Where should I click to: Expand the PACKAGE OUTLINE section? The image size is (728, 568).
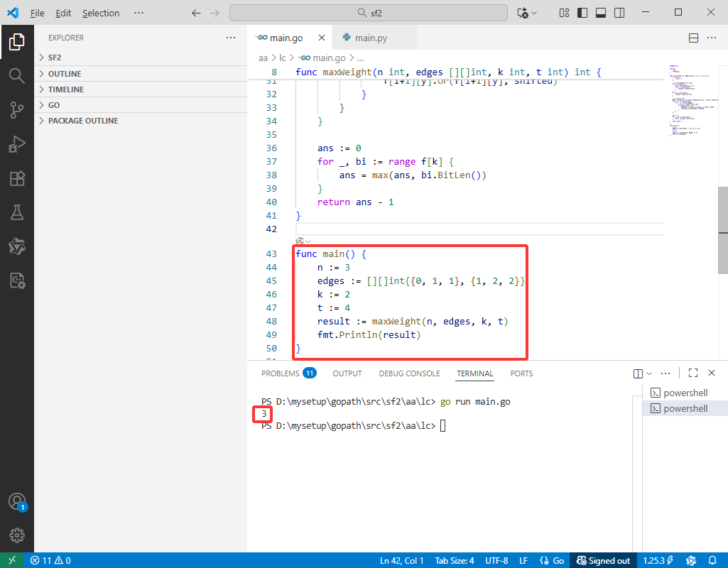[x=141, y=121]
